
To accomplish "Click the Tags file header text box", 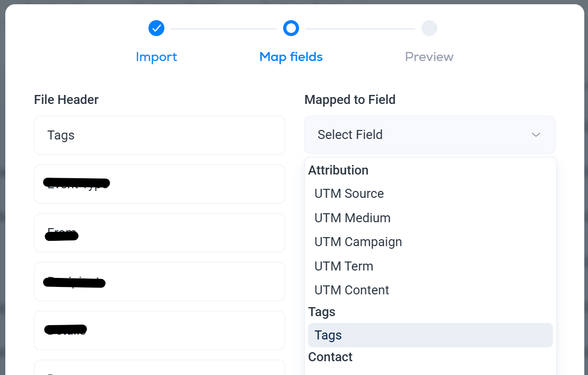I will 159,135.
